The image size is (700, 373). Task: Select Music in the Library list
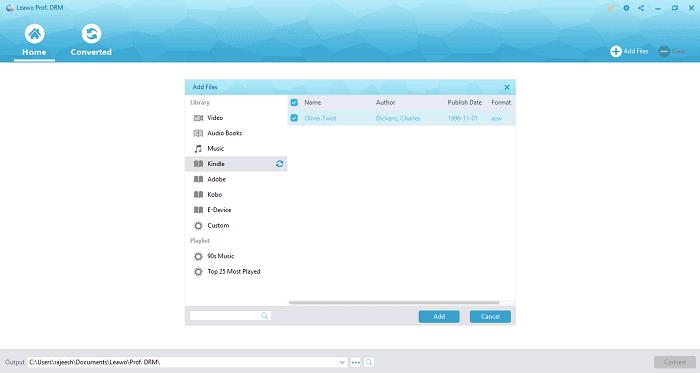(236, 149)
